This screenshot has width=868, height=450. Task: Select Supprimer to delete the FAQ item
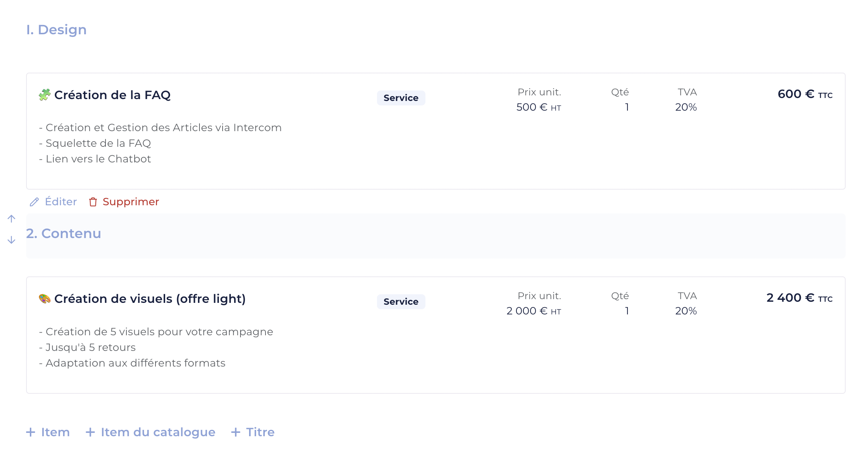124,202
